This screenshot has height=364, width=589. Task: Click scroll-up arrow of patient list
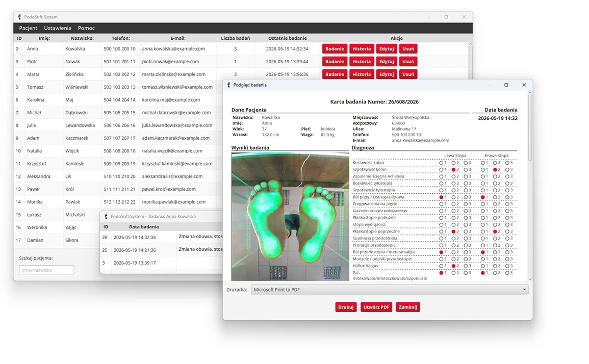[x=470, y=44]
